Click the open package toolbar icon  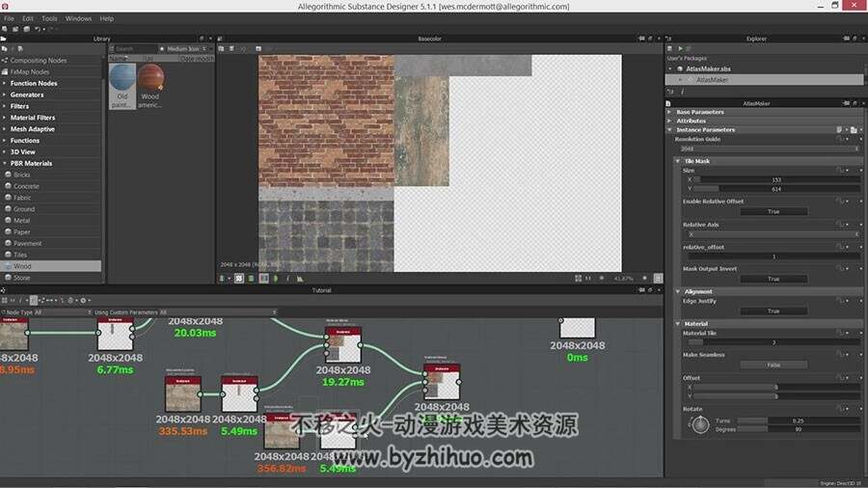pyautogui.click(x=14, y=29)
